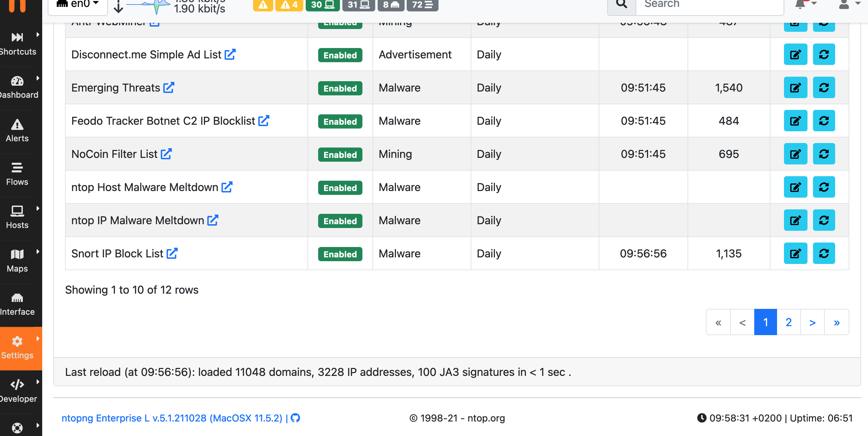Refresh the Feodo Tracker Botnet blocklist

(824, 121)
